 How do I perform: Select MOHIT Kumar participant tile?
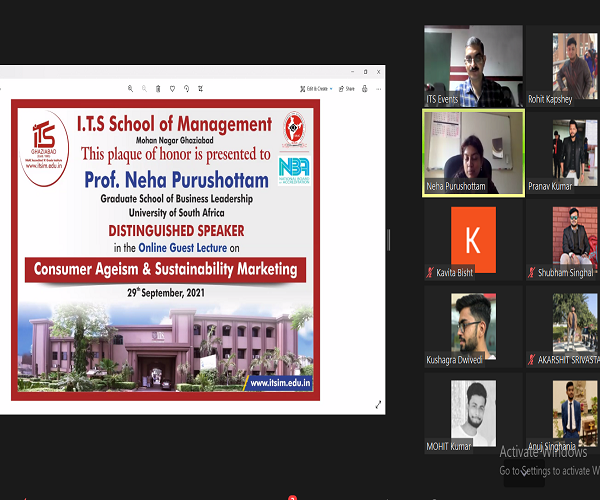click(473, 413)
